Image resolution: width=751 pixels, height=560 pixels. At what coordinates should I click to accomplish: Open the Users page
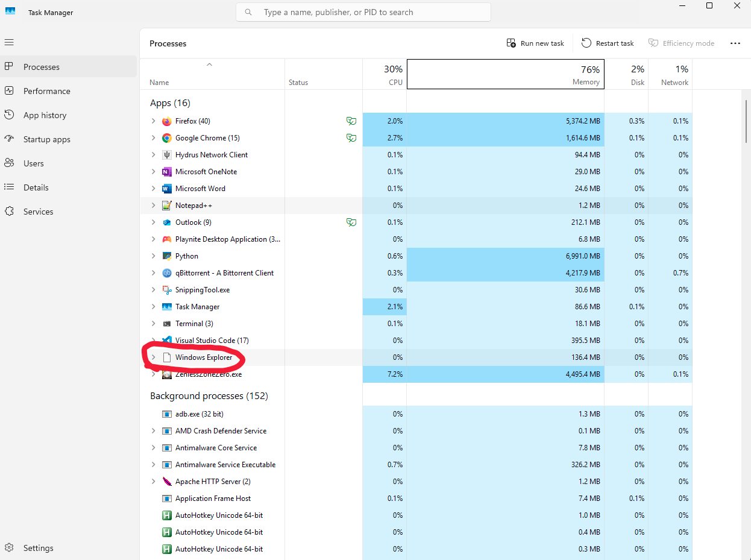pos(69,163)
